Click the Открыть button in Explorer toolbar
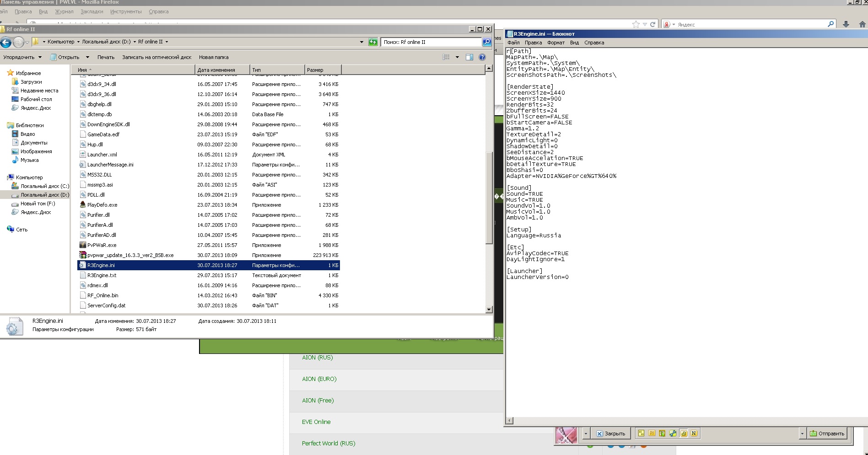868x455 pixels. click(x=65, y=57)
